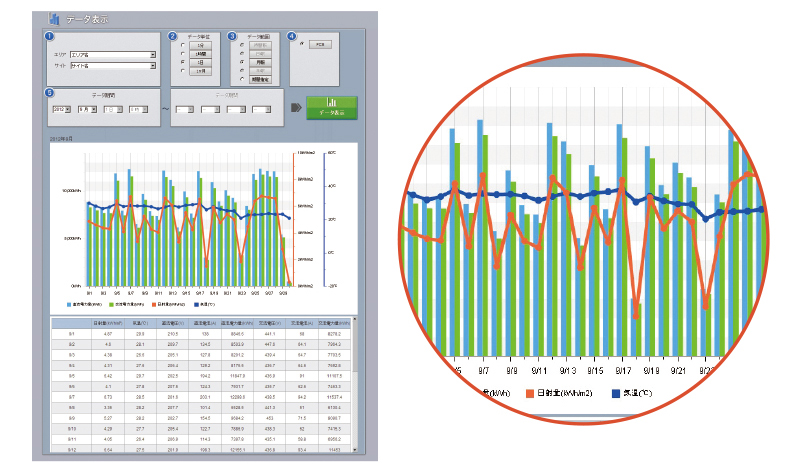The image size is (800, 470).
Task: Click the table scrollbar down arrow
Action: coord(355,450)
